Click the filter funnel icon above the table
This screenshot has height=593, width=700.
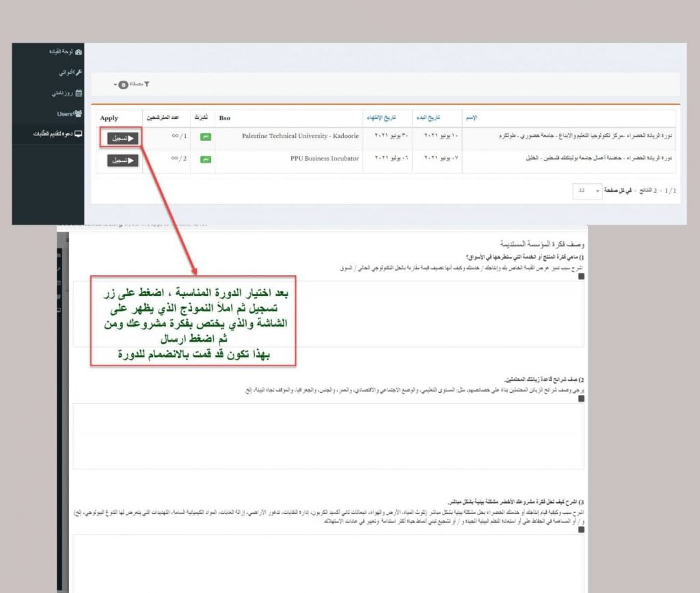tap(146, 84)
